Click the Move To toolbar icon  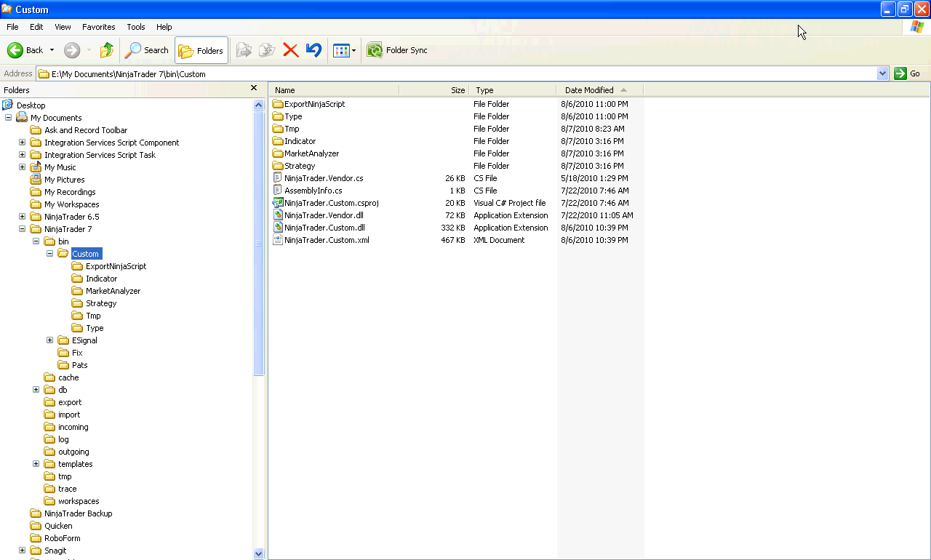click(x=244, y=50)
